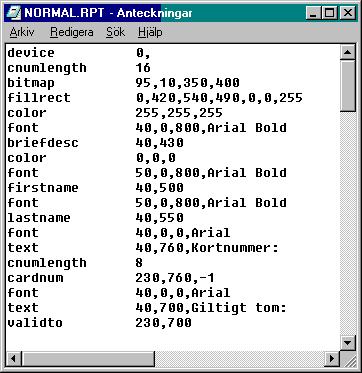Click the word 'cardnum'
Image resolution: width=362 pixels, height=373 pixels.
point(35,278)
